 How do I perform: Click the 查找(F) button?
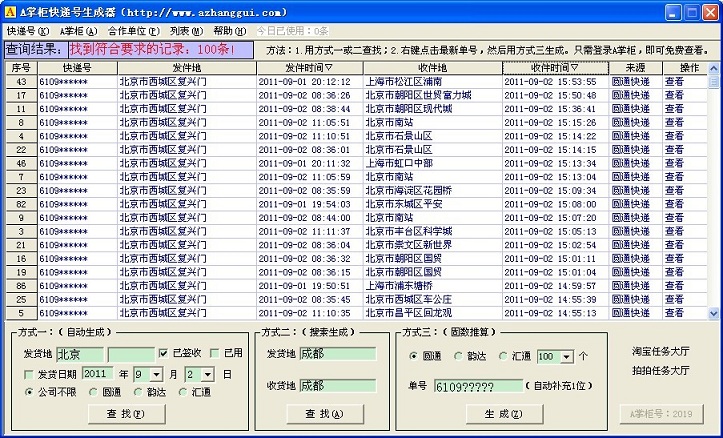[126, 414]
